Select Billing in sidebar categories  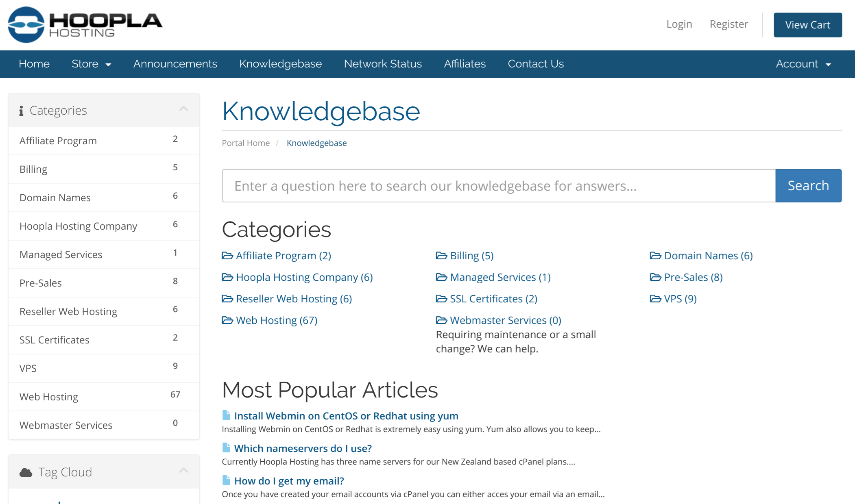104,169
